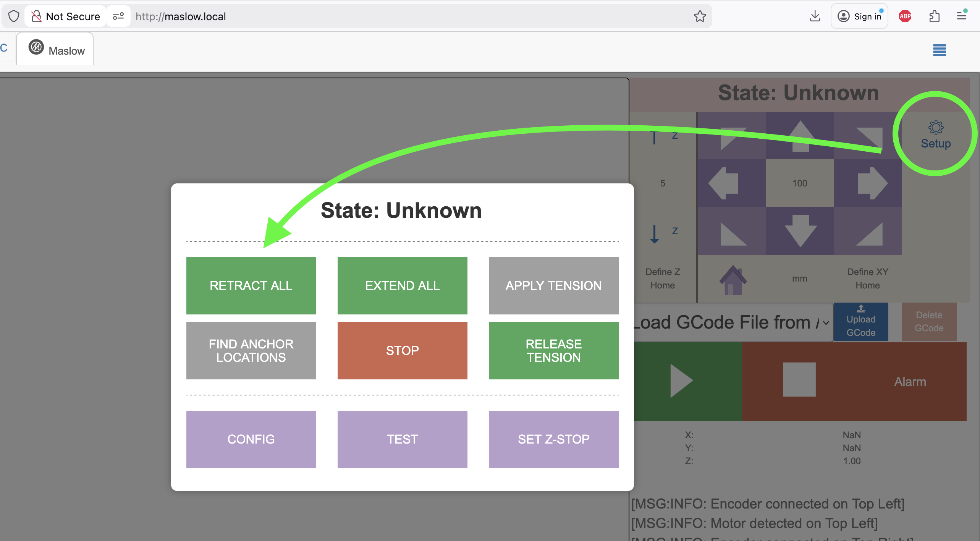This screenshot has width=980, height=541.
Task: Click the Upload GCode button
Action: click(x=860, y=322)
